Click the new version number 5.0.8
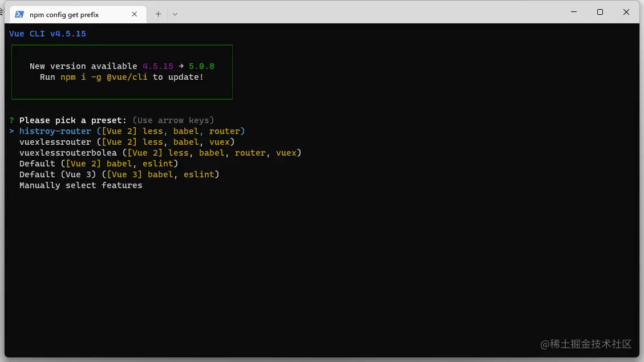This screenshot has height=362, width=644. [x=202, y=66]
